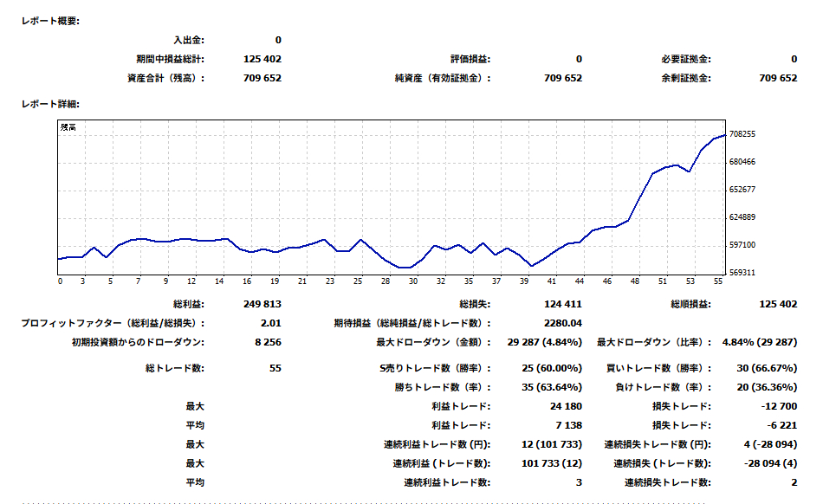Click the 55 value beside 総トレード数

coord(275,369)
